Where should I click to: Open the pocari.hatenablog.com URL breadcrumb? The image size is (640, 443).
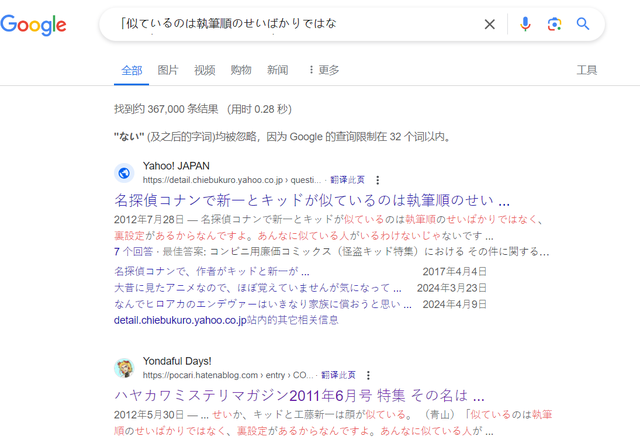(x=228, y=375)
